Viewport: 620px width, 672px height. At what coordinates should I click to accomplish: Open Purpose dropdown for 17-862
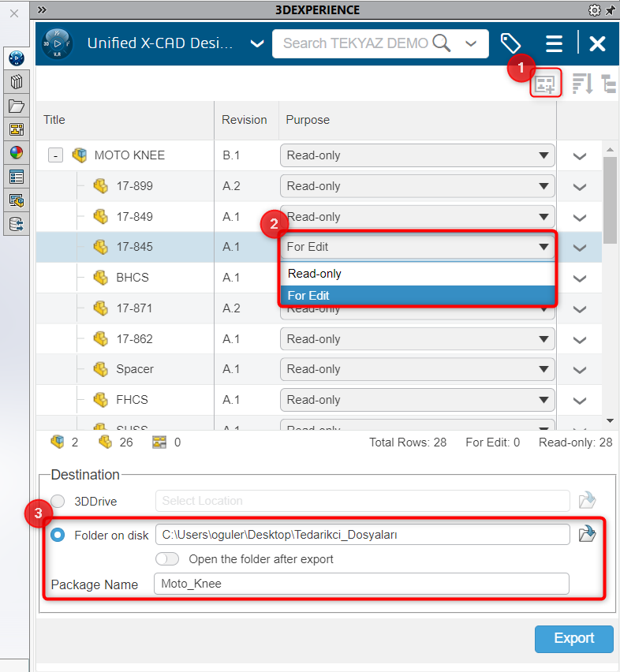417,339
